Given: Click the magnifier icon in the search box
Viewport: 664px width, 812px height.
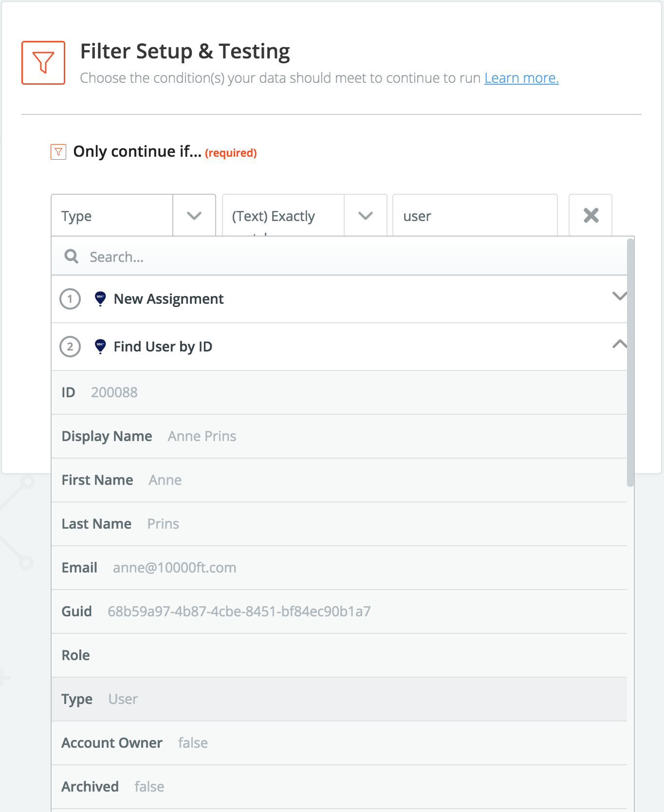Looking at the screenshot, I should point(72,257).
